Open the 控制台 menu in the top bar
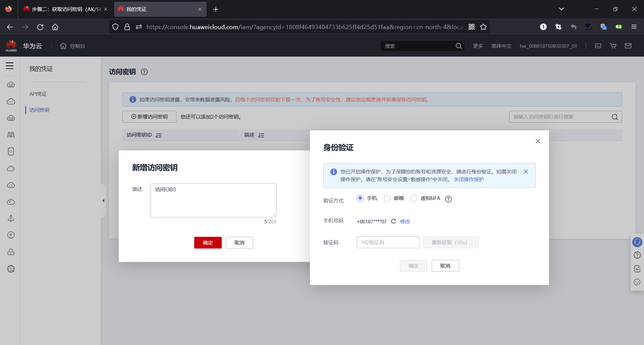The image size is (644, 345). 72,46
